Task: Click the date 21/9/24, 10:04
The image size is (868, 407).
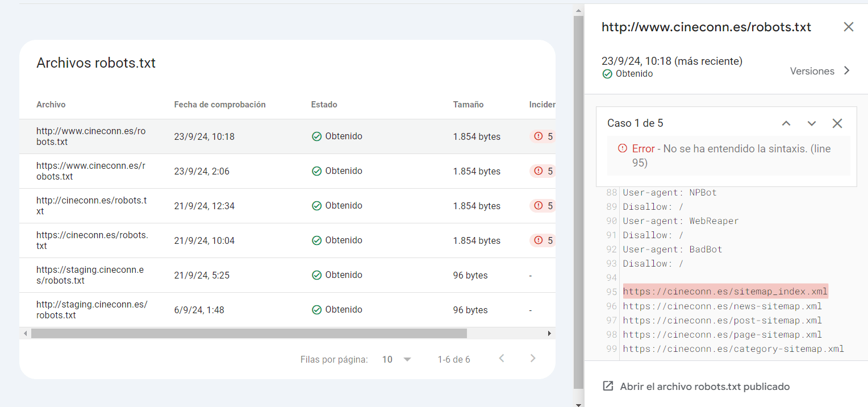Action: pos(204,240)
